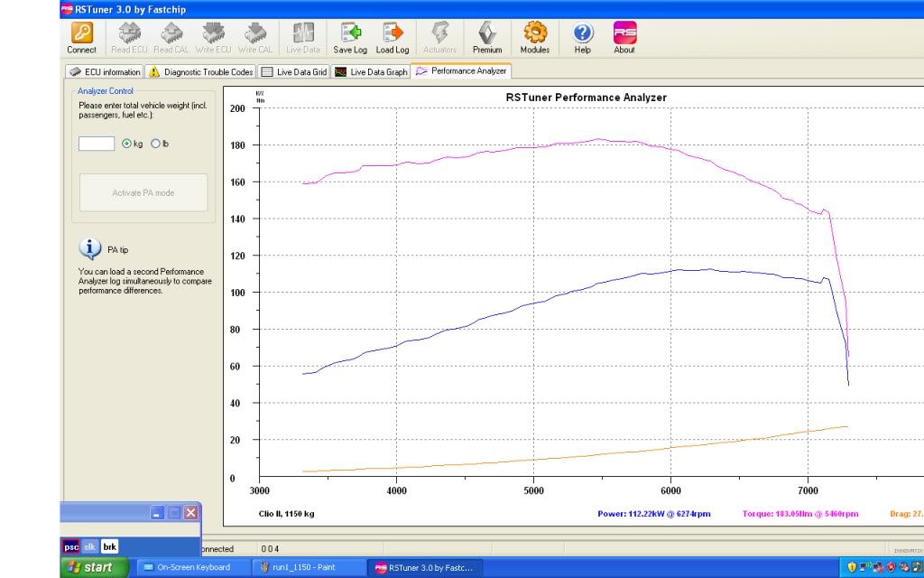Screen dimensions: 924x578
Task: Click the vehicle weight input field
Action: (97, 144)
